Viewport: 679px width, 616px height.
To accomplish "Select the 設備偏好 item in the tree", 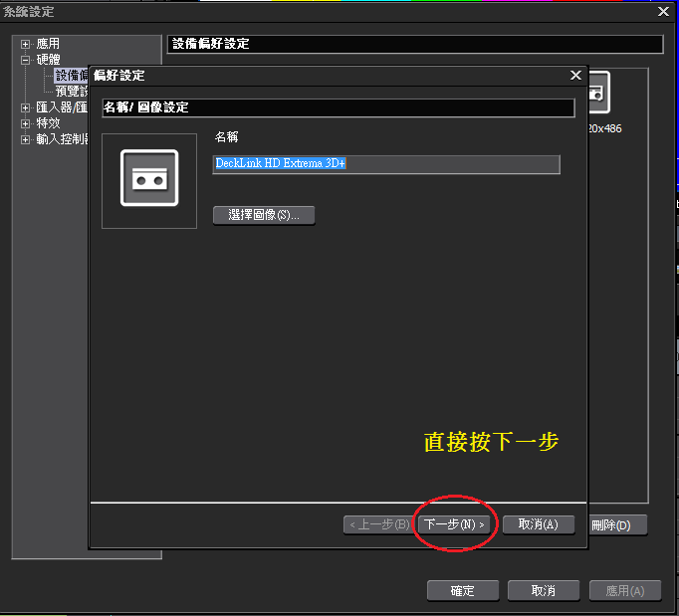I will point(72,76).
